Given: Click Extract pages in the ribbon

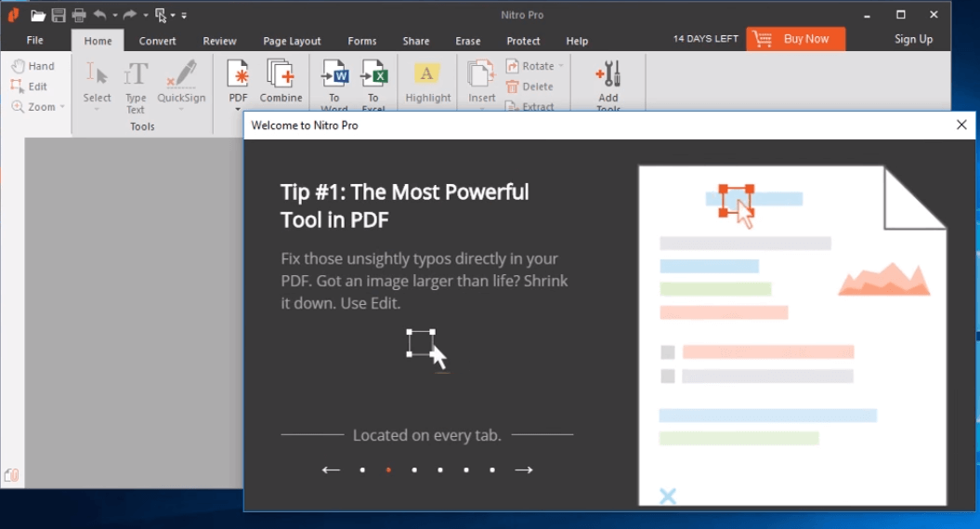Looking at the screenshot, I should [529, 106].
